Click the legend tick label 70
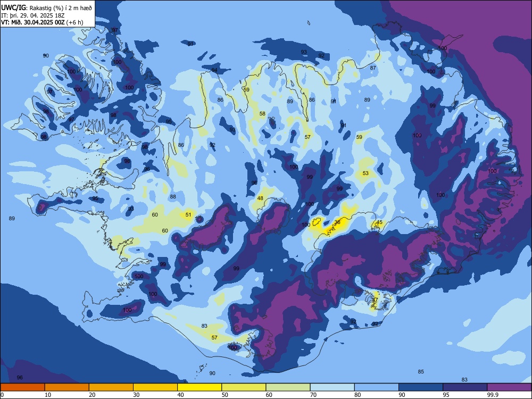532x399 pixels. (x=313, y=395)
